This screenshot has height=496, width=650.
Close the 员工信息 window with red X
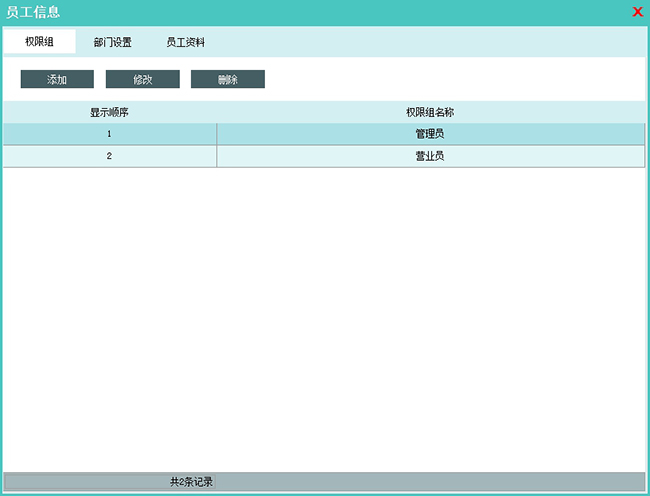[x=637, y=12]
